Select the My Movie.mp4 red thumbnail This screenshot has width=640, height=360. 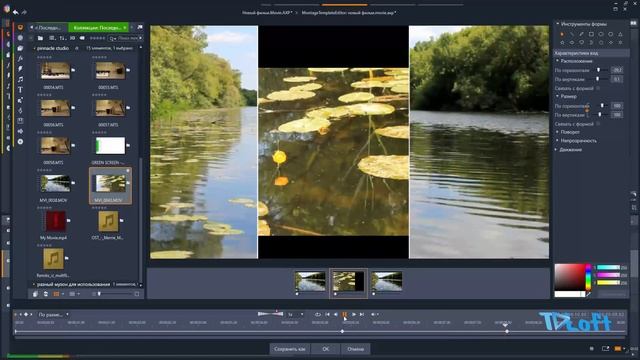[x=55, y=221]
